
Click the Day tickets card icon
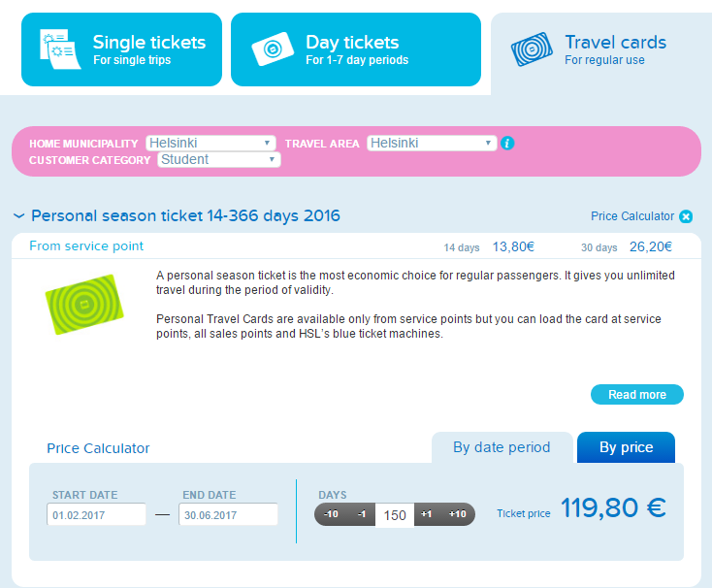pos(273,49)
